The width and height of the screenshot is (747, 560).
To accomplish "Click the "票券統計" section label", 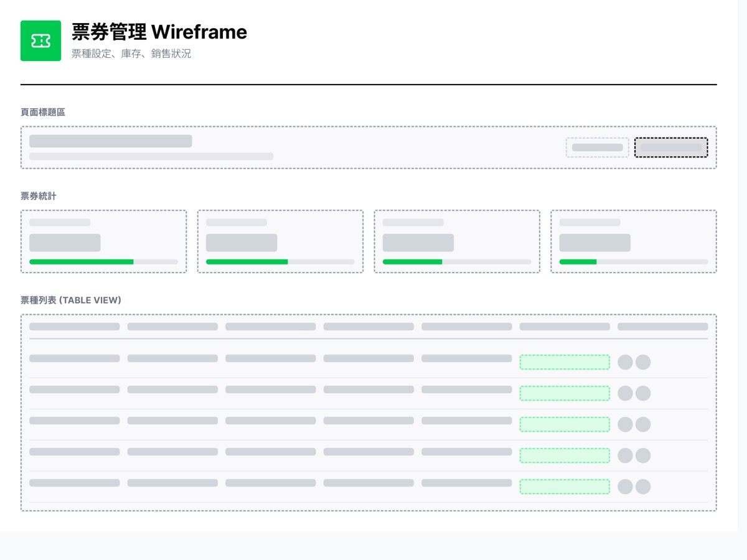I will [39, 196].
